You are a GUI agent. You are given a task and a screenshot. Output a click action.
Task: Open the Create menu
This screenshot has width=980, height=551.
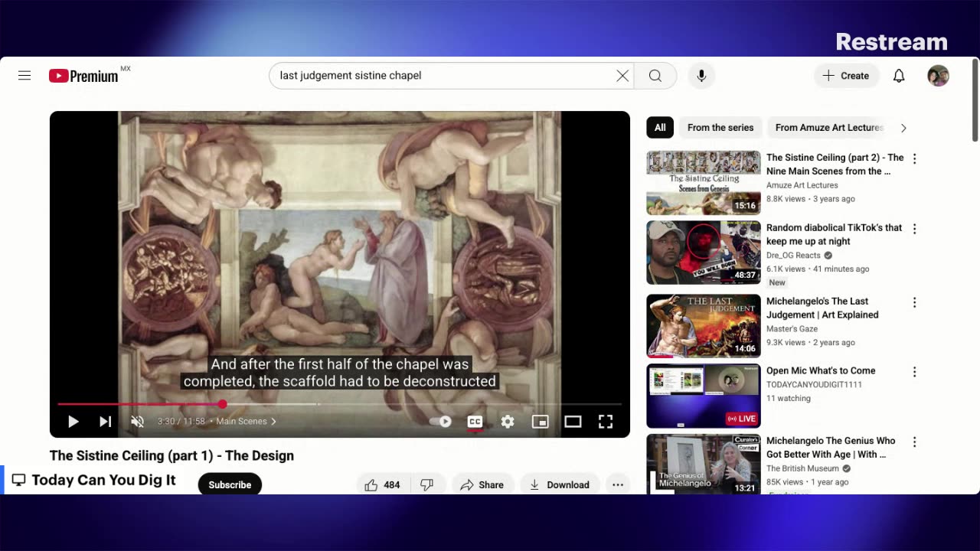[x=846, y=76]
